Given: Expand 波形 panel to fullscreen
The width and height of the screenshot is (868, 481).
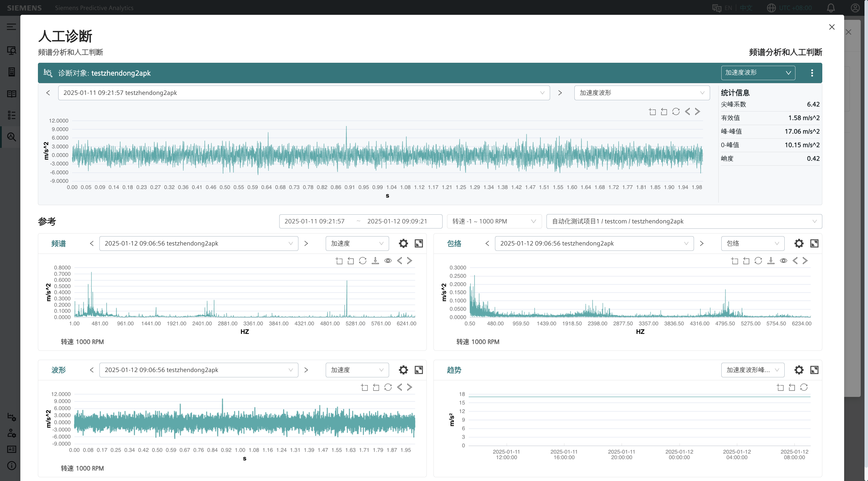Looking at the screenshot, I should coord(418,370).
